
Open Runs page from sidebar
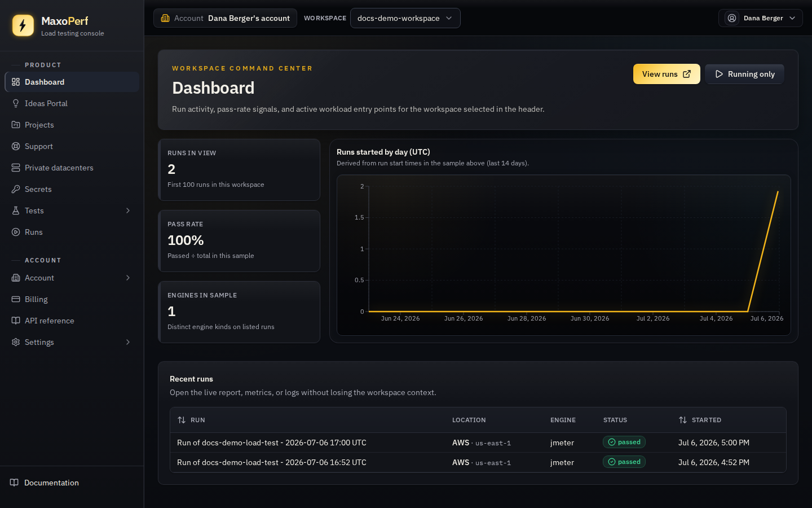point(72,232)
